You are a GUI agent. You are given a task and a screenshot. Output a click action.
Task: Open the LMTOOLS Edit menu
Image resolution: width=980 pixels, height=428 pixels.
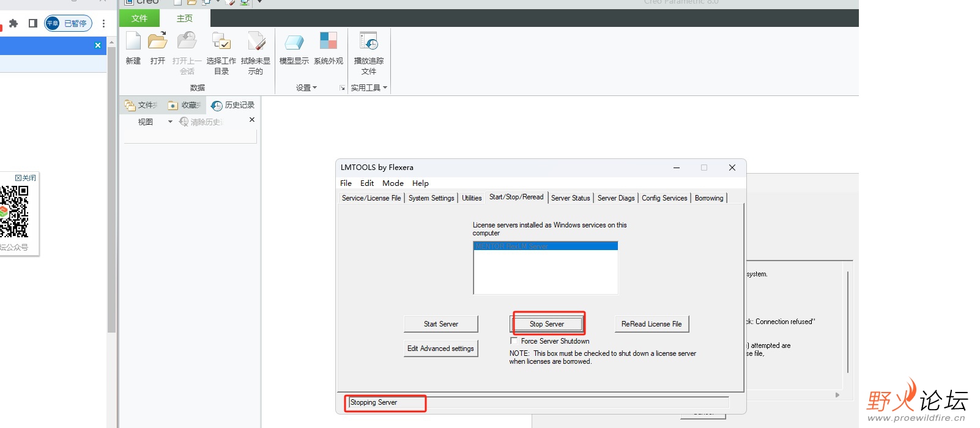(367, 183)
